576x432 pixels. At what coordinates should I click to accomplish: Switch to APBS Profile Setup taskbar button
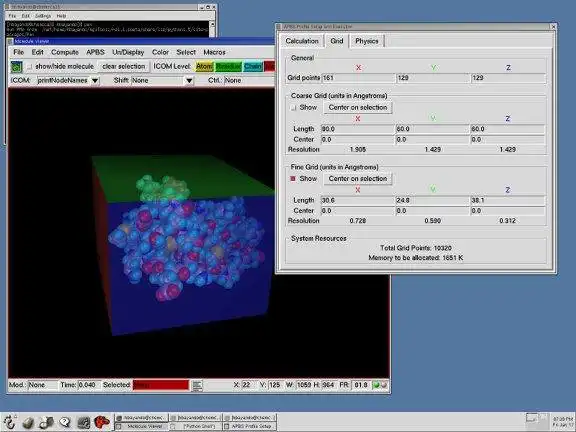(x=250, y=426)
